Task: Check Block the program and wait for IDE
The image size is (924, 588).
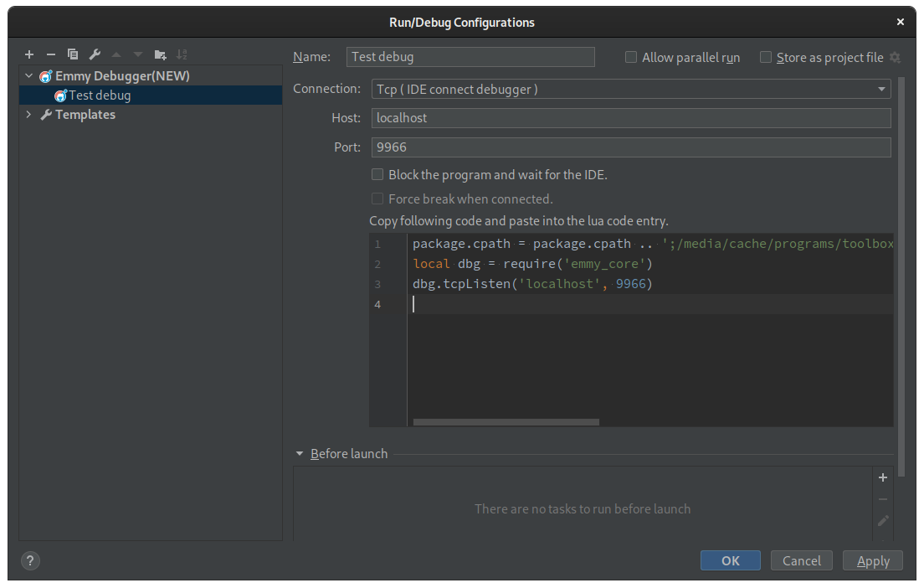Action: point(377,175)
